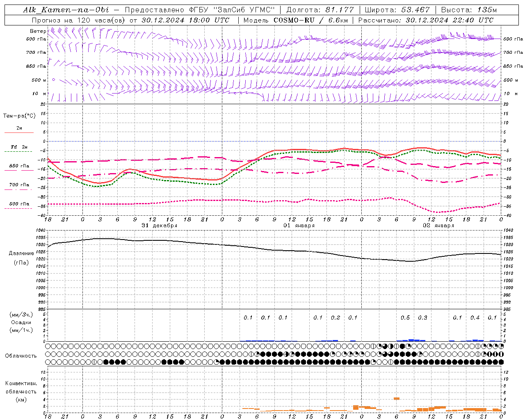Viewport: 525px width, 420px height.
Task: Click the Конвективн. convective cloud label
Action: tap(21, 383)
